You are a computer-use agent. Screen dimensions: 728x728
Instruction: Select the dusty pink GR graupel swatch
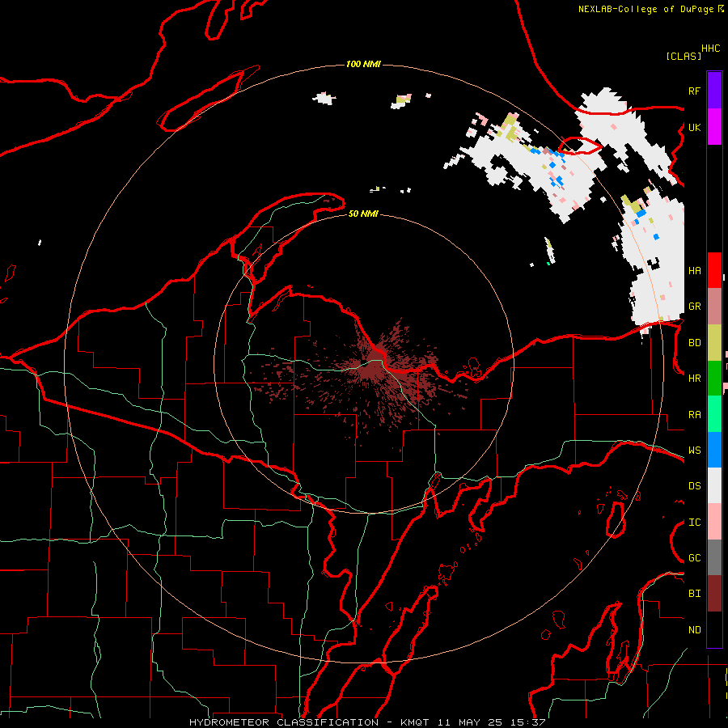tap(714, 307)
